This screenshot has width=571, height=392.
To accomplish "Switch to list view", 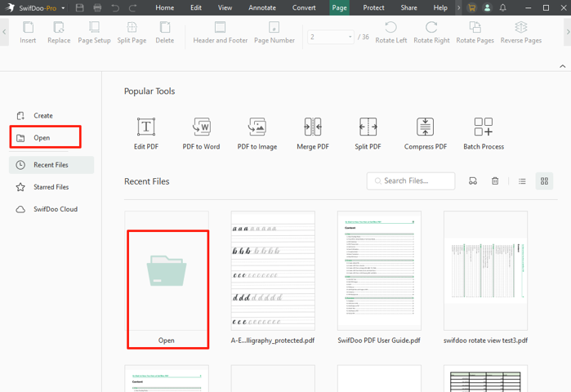I will pyautogui.click(x=522, y=181).
